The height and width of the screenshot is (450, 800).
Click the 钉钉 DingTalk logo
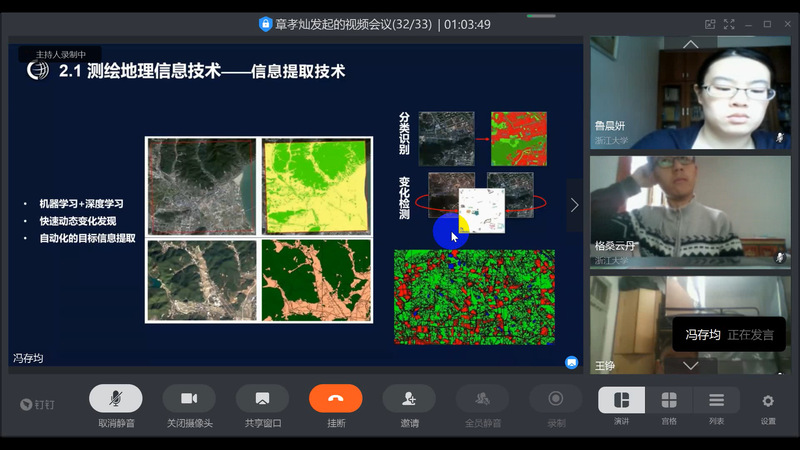point(38,404)
